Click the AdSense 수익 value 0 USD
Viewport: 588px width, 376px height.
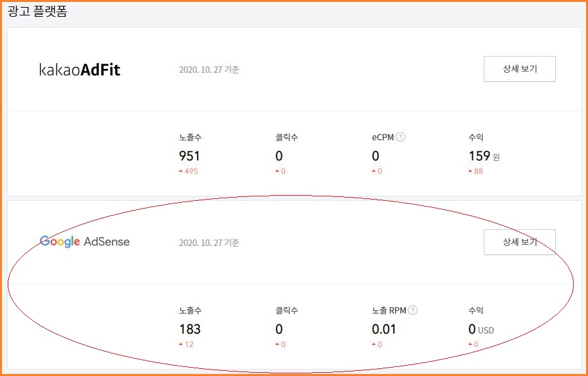tap(481, 330)
